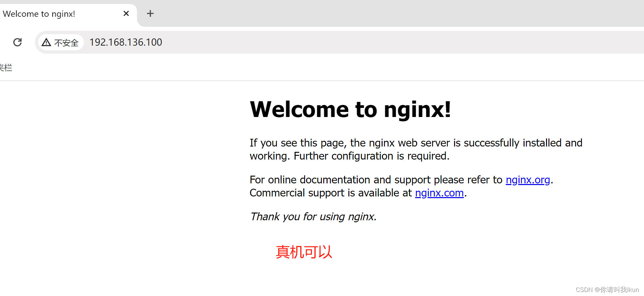Click the Welcome to nginx! page heading
The width and height of the screenshot is (644, 296).
350,109
